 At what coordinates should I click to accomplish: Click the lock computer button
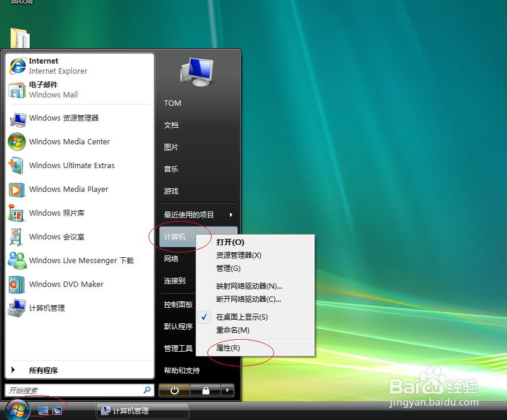pyautogui.click(x=205, y=390)
